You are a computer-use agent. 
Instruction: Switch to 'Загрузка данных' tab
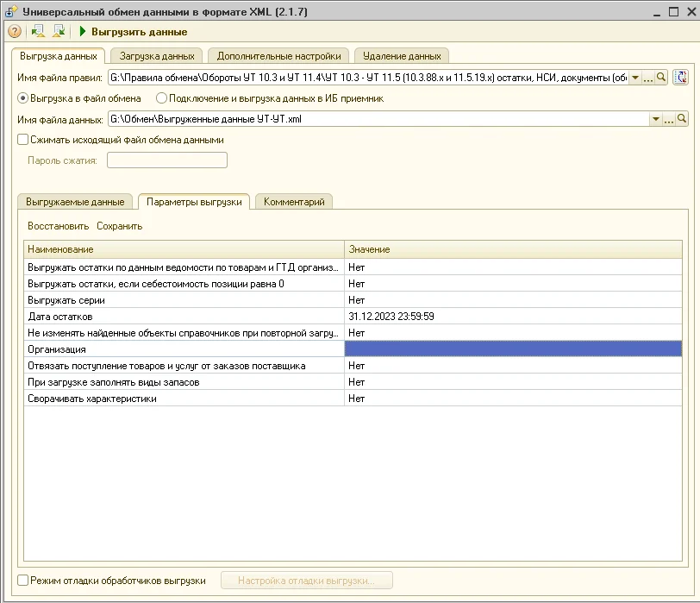(157, 56)
